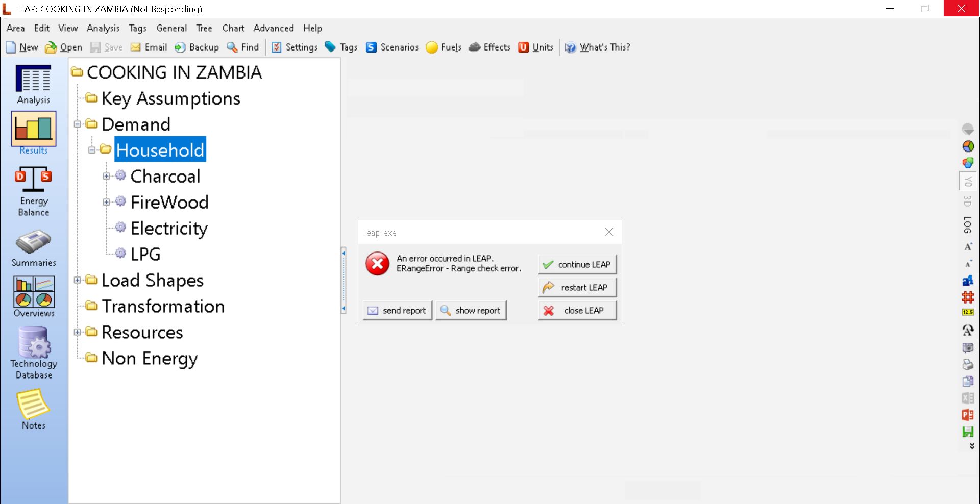Click the copy chart icon
Screen dimensions: 980x504
coord(968,381)
